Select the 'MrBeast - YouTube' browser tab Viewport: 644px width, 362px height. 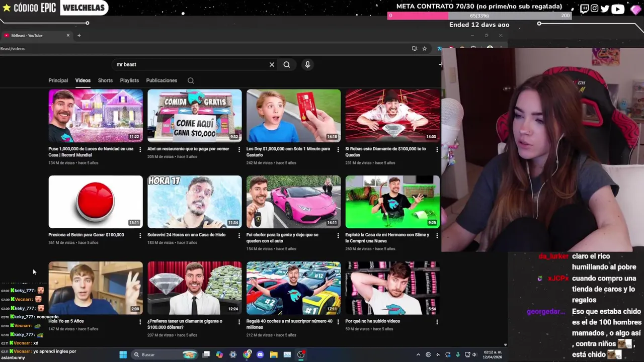pyautogui.click(x=36, y=35)
